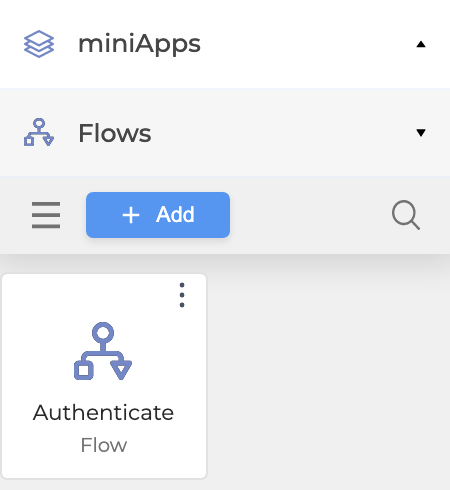Open search with the magnifying glass icon
Viewport: 450px width, 490px height.
tap(406, 215)
